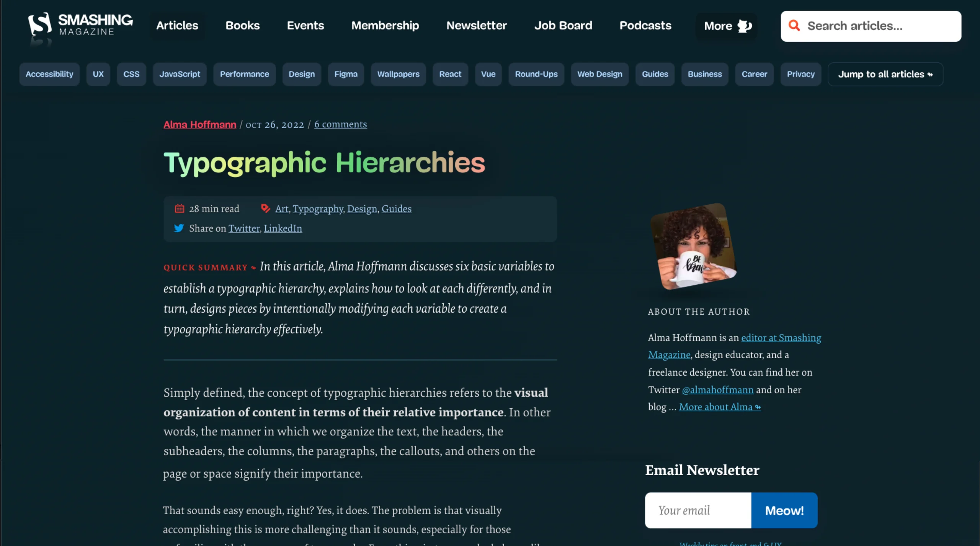Open the 6 comments link
Image resolution: width=980 pixels, height=546 pixels.
coord(340,124)
